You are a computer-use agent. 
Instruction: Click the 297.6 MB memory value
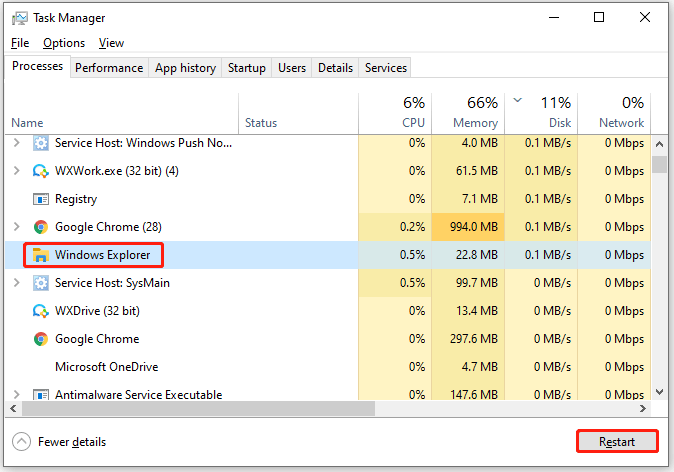(474, 339)
